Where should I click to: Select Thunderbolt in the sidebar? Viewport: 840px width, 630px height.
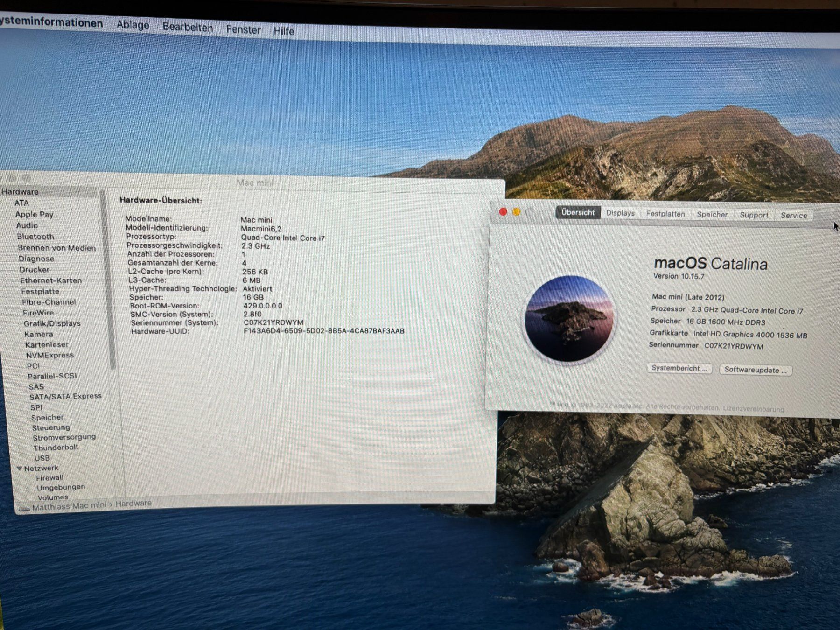click(x=56, y=448)
